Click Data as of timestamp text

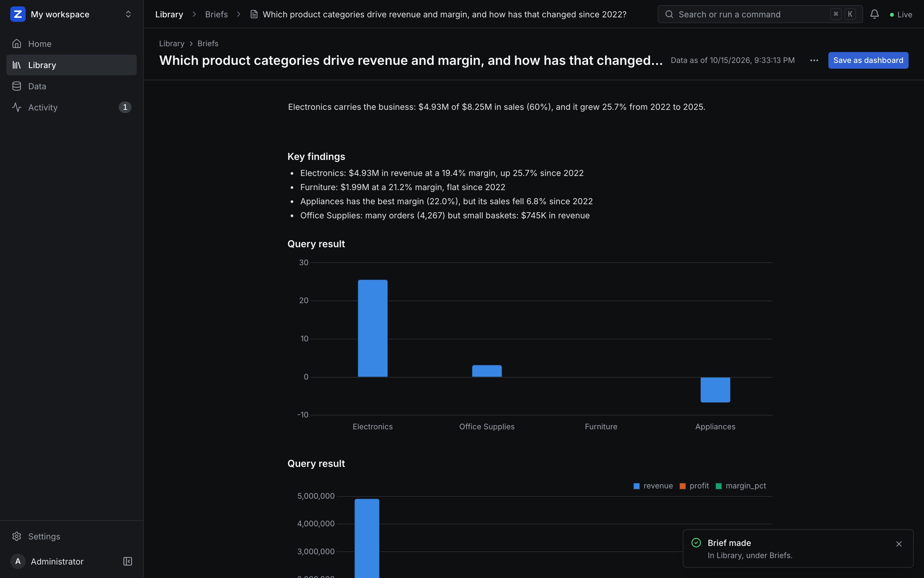[x=732, y=60]
